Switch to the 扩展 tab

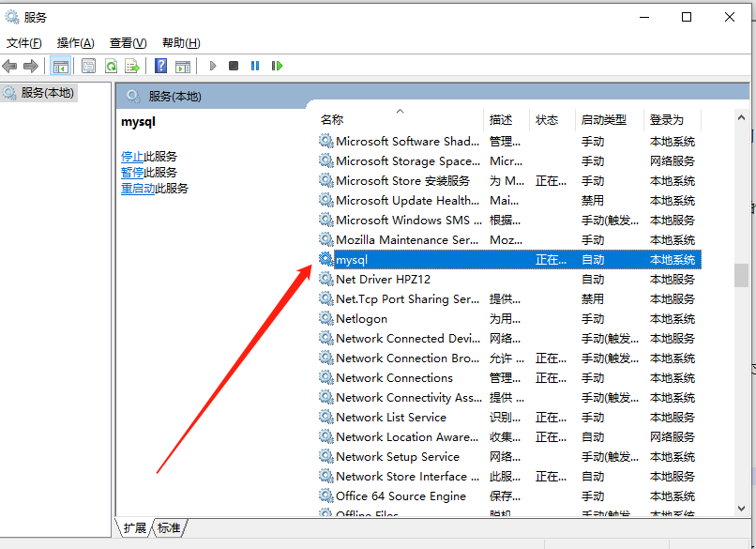coord(134,527)
